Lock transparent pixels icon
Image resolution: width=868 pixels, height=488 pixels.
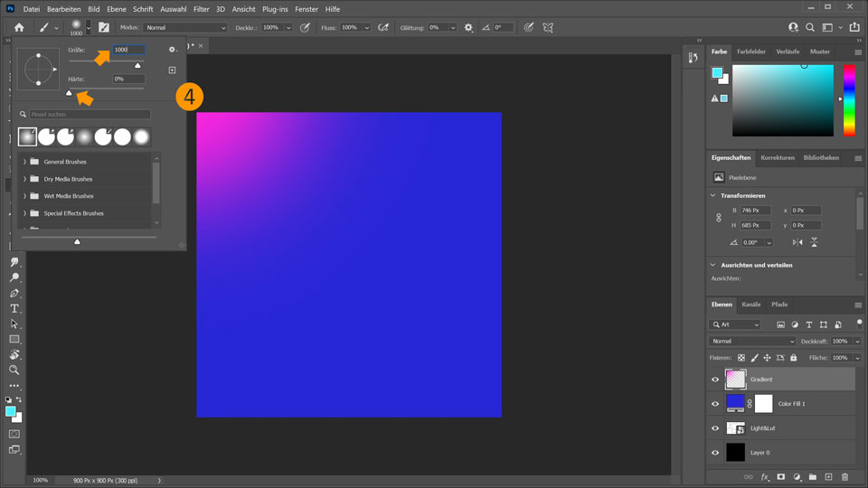(741, 358)
